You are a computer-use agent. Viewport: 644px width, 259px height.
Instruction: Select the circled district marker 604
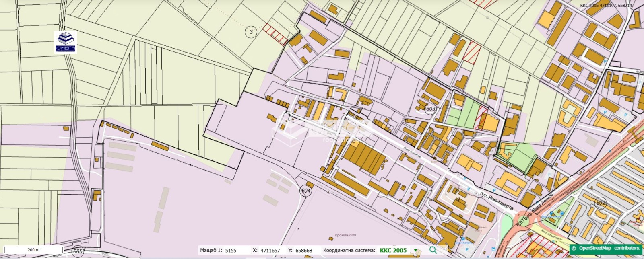point(306,191)
